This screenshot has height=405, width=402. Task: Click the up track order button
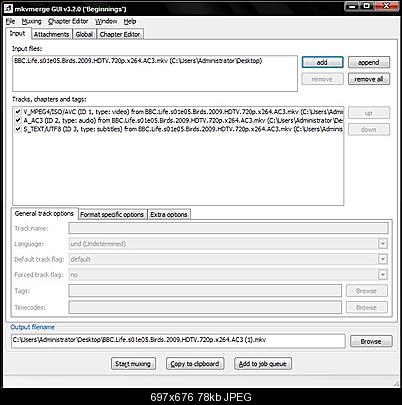pos(369,113)
